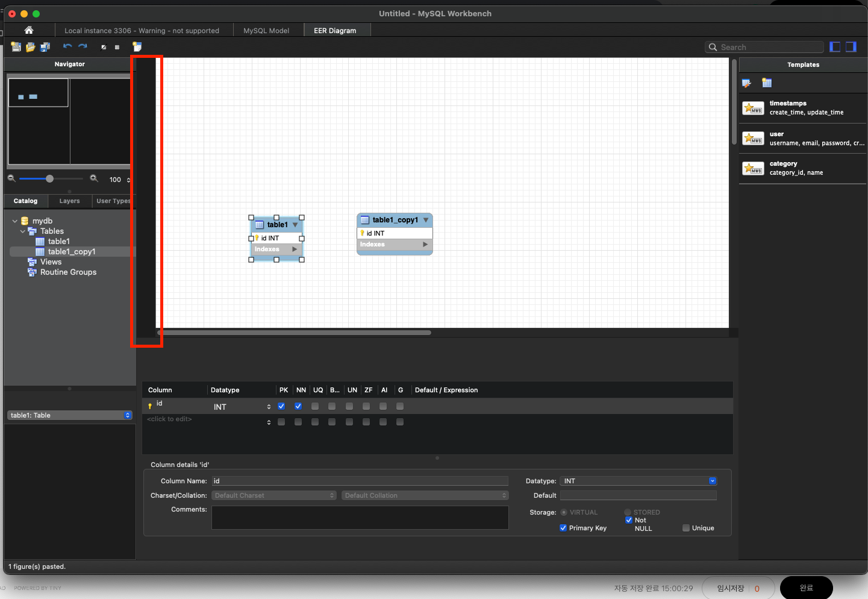868x599 pixels.
Task: Toggle the grid visibility toolbar icon
Action: coord(104,47)
